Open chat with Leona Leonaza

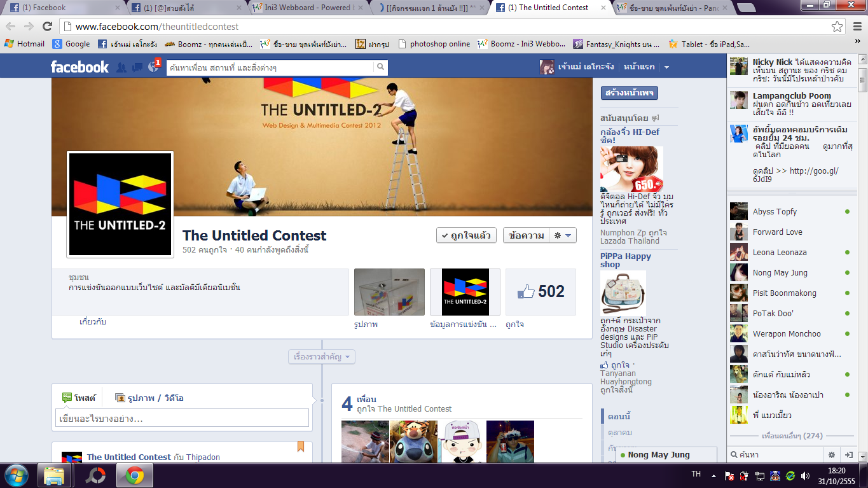(790, 253)
